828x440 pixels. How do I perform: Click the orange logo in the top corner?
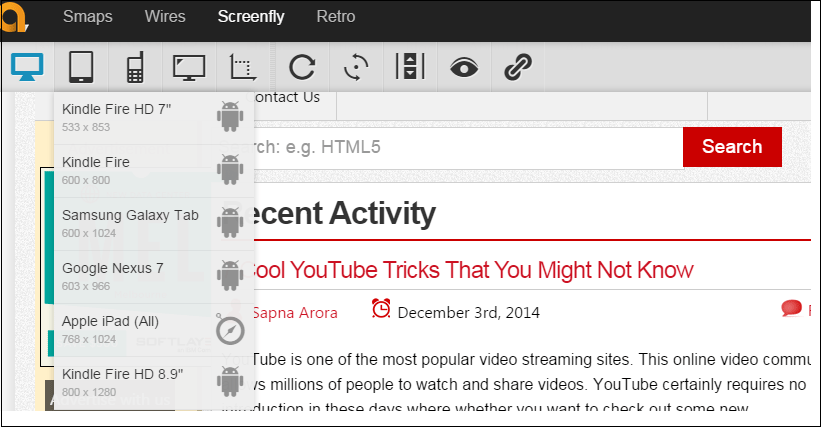pos(14,17)
